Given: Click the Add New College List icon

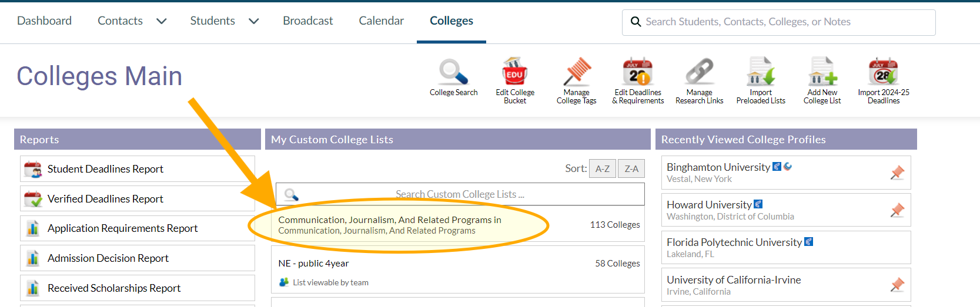Looking at the screenshot, I should pyautogui.click(x=822, y=73).
